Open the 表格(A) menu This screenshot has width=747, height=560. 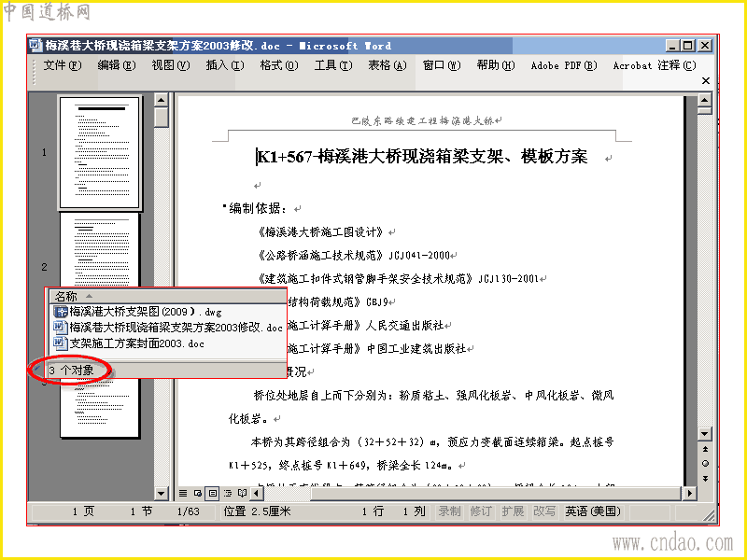388,65
